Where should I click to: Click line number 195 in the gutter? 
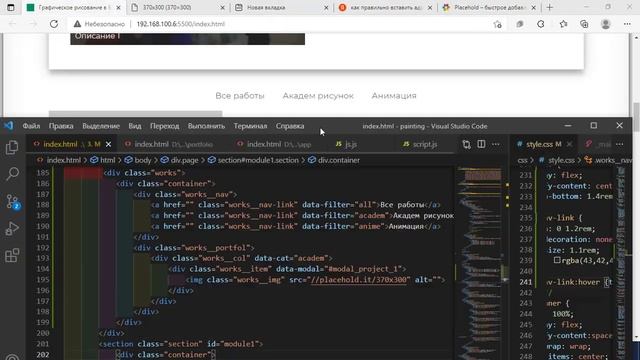43,280
